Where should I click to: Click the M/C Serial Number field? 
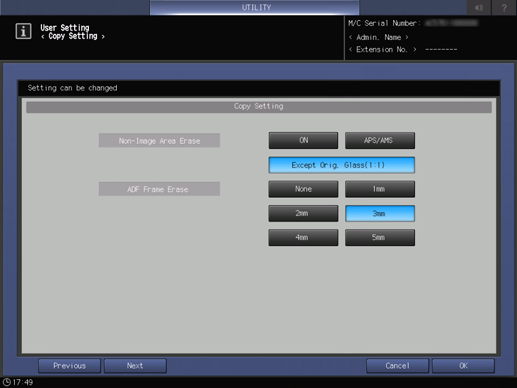click(413, 23)
